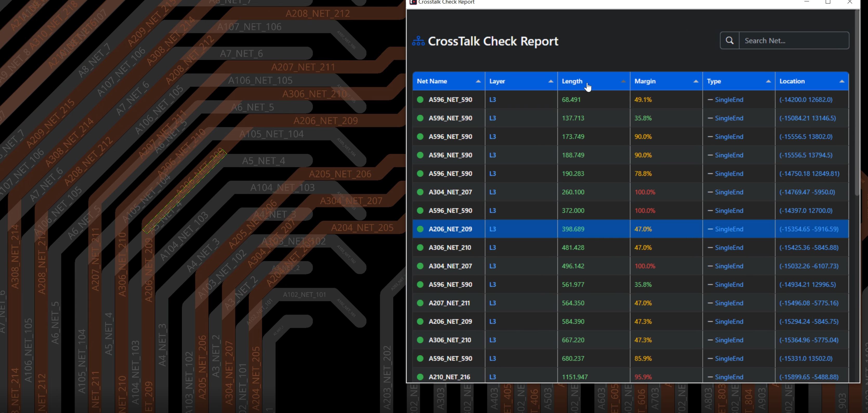Click length value 584.390
This screenshot has height=413, width=868.
[x=573, y=322]
